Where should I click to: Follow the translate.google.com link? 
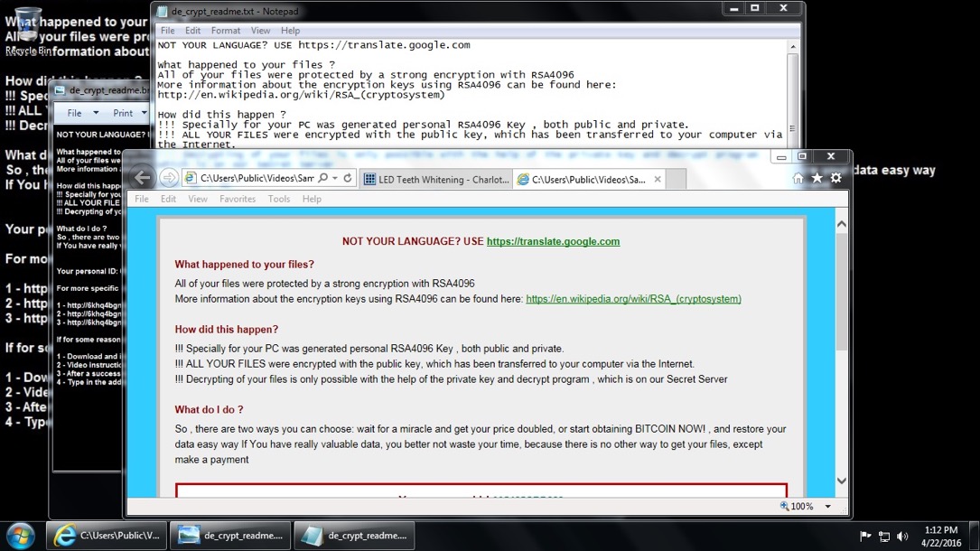pos(553,241)
